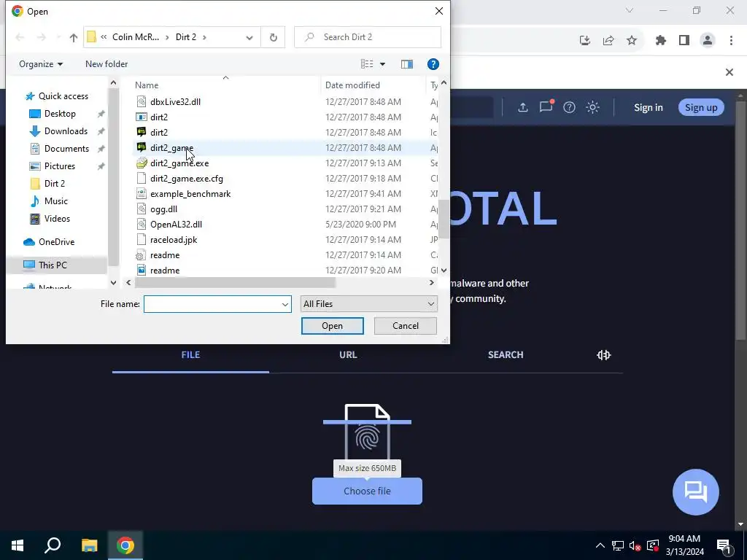Screen dimensions: 747x560
Task: Click Sign in on VirusTotal
Action: tap(648, 108)
